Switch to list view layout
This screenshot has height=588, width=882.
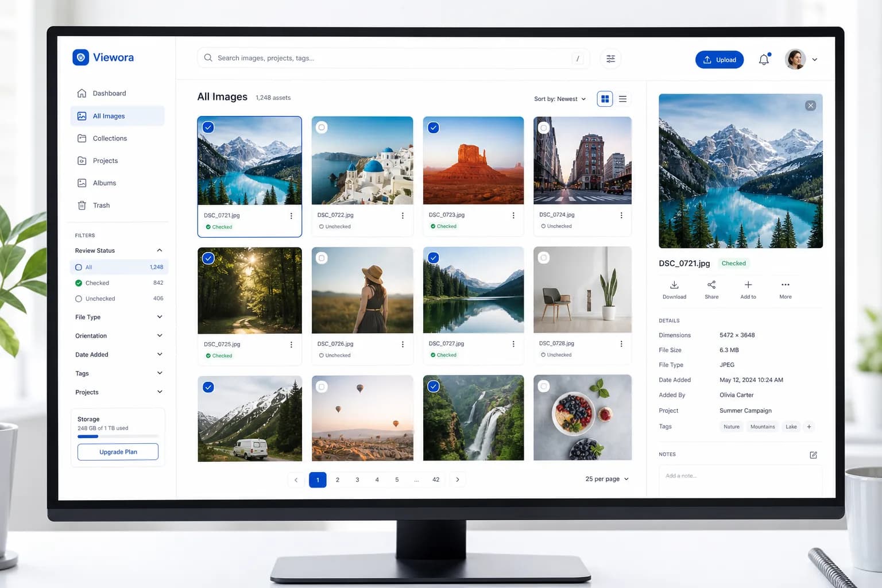pos(622,99)
